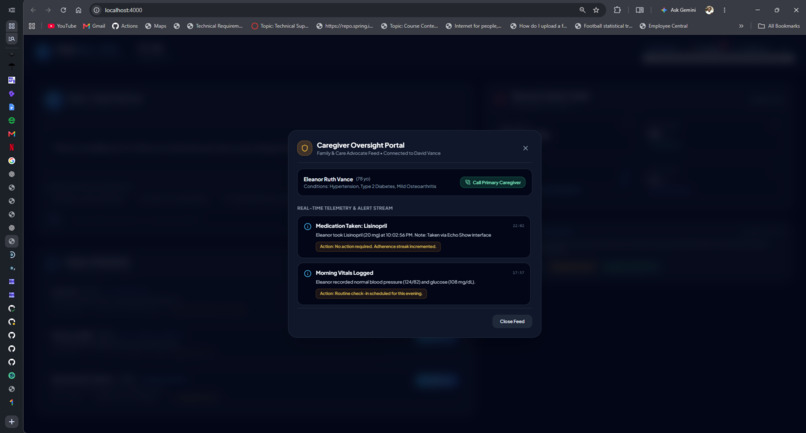Open the Employee Central bookmark
Image resolution: width=806 pixels, height=433 pixels.
(664, 26)
